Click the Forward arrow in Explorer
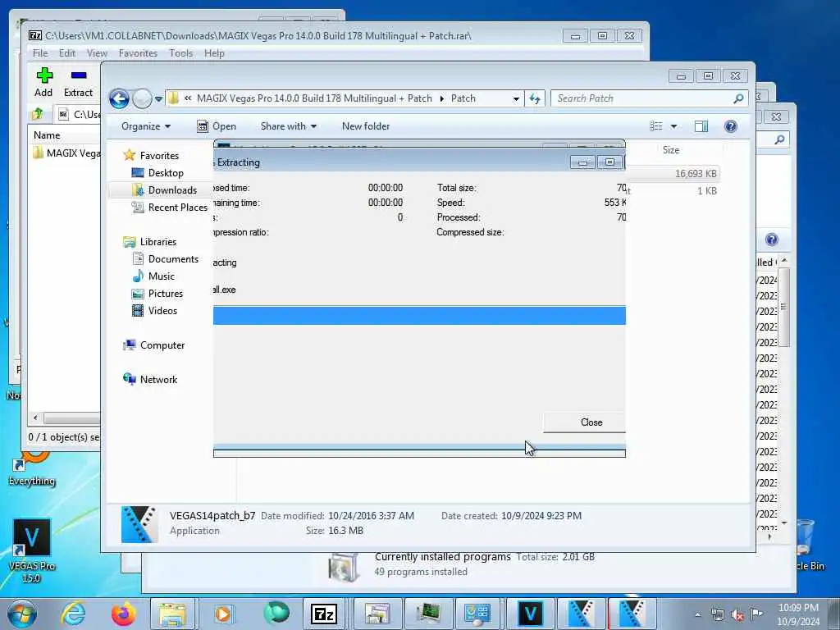 coord(142,98)
